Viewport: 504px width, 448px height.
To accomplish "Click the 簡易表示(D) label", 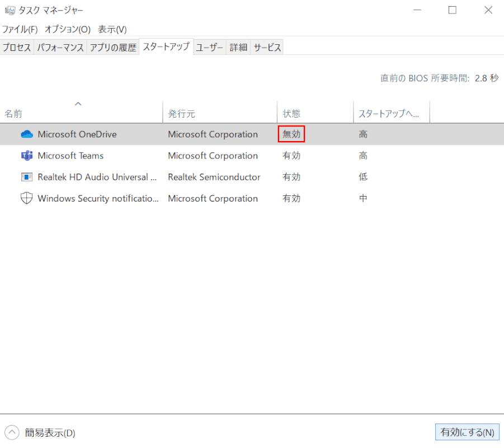I will pyautogui.click(x=50, y=432).
